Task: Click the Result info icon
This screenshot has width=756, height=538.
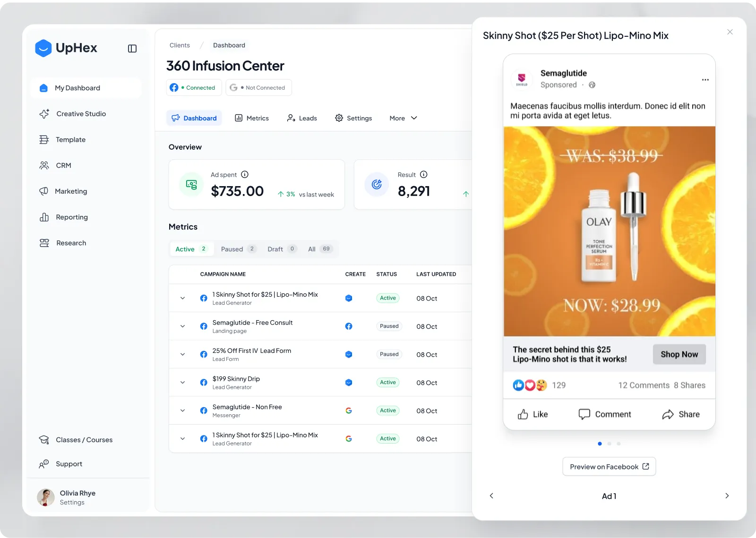Action: 424,174
